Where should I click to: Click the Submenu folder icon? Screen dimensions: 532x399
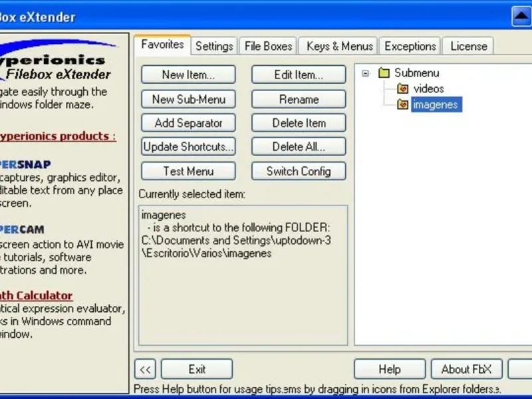[x=384, y=72]
